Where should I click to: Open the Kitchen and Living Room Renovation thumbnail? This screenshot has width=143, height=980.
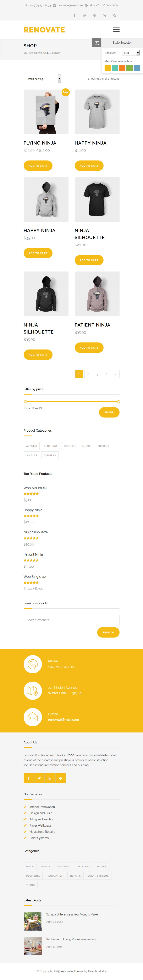(33, 946)
